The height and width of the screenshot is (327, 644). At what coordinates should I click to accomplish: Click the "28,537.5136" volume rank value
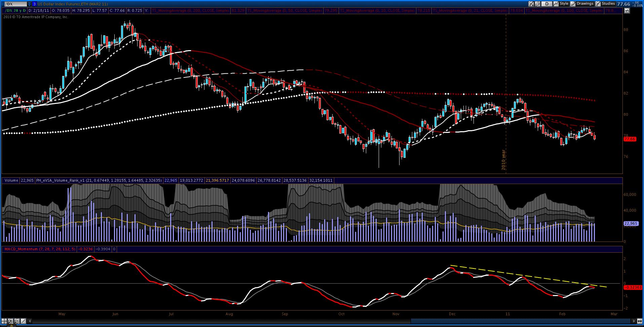coord(295,180)
